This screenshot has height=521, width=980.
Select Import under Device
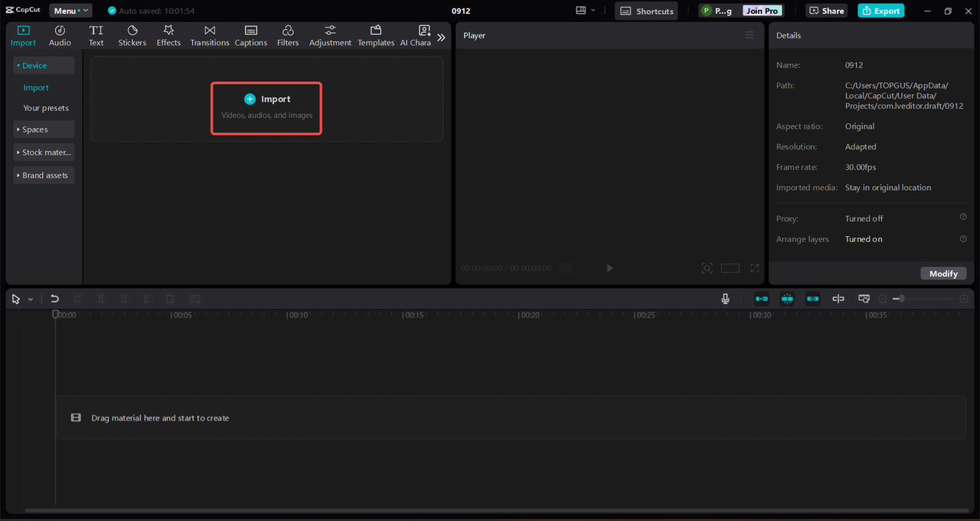point(36,87)
